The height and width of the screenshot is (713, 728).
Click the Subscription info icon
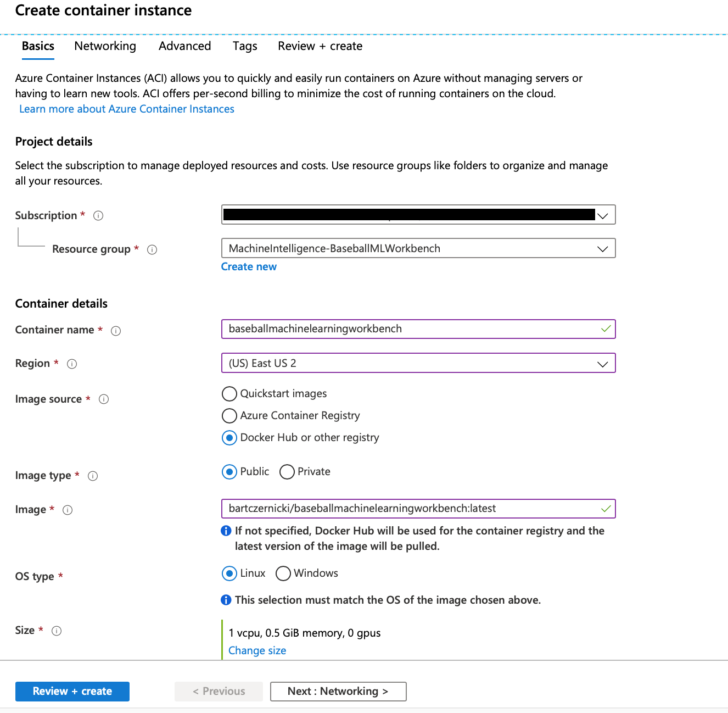click(x=98, y=216)
